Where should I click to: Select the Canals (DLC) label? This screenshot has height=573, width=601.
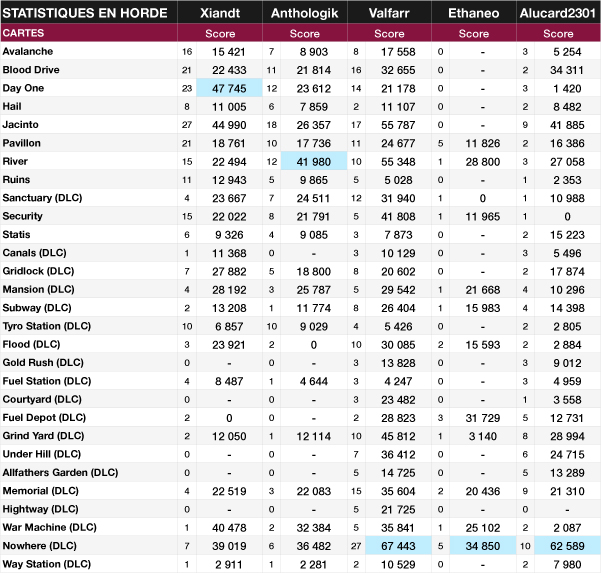pos(34,253)
